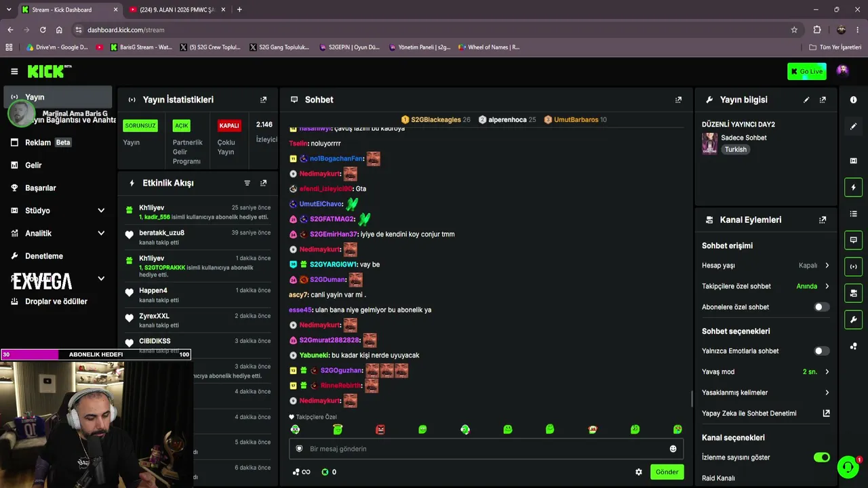Open Takipçilere özel sohbet setting
The image size is (868, 488).
(x=766, y=286)
